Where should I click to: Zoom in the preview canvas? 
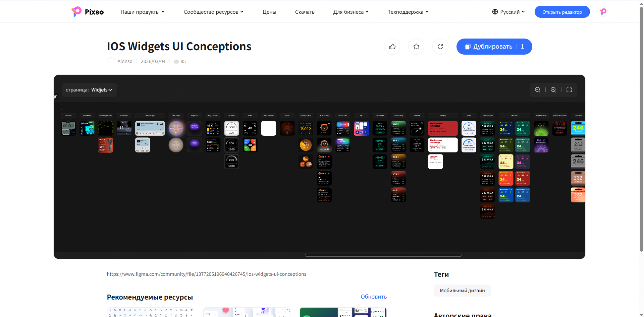coord(553,90)
